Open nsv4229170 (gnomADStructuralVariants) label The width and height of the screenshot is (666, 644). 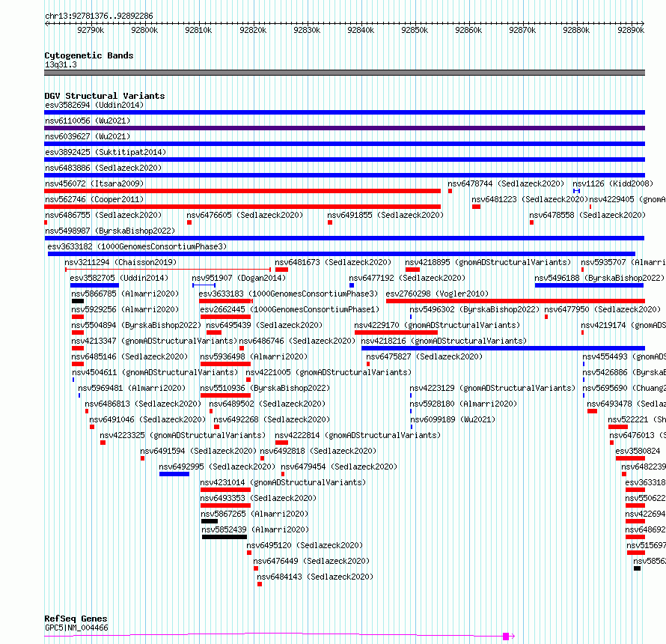(437, 325)
